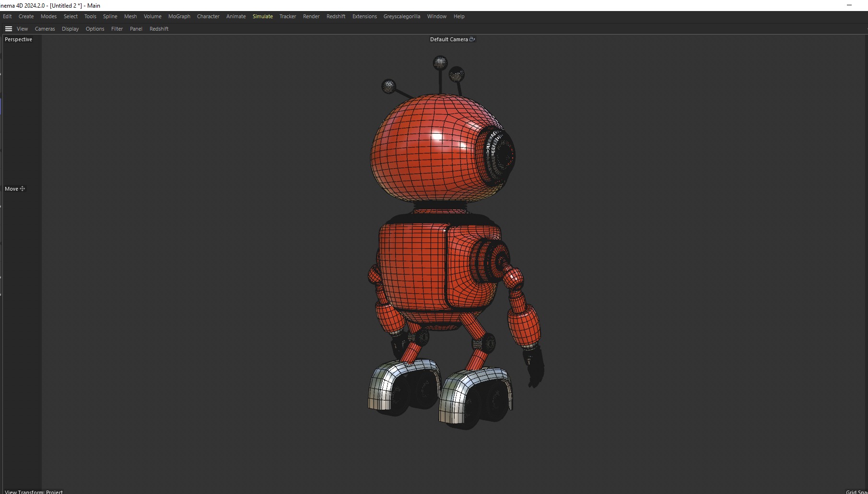Open the Window menu
868x494 pixels.
[x=437, y=16]
